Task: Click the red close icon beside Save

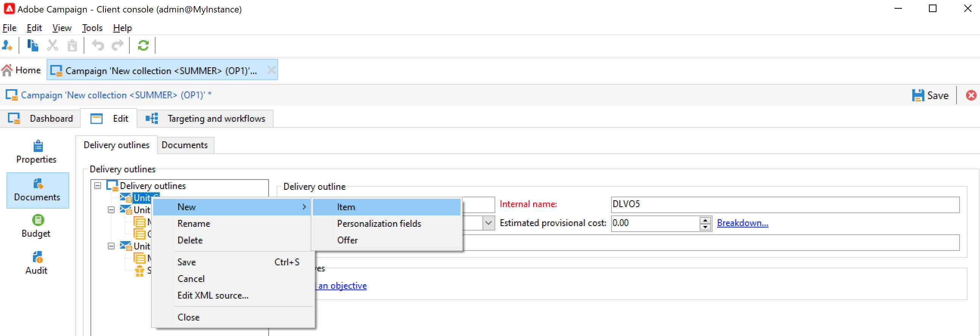Action: pyautogui.click(x=971, y=95)
